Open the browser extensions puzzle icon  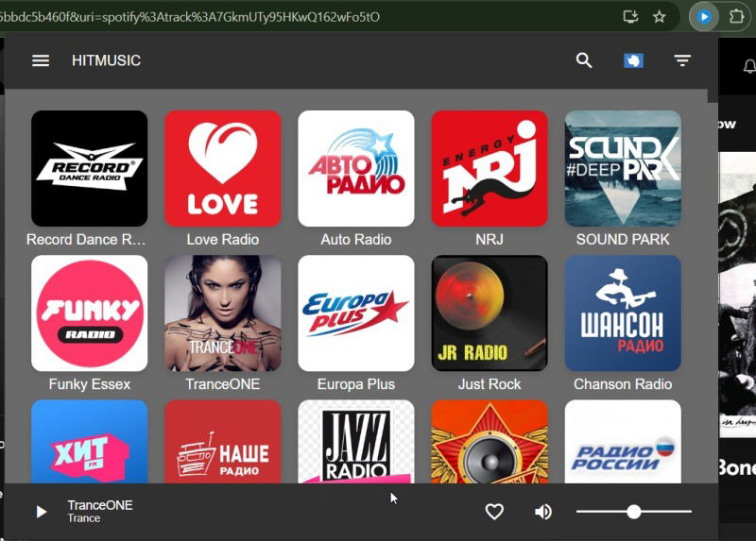click(x=736, y=17)
